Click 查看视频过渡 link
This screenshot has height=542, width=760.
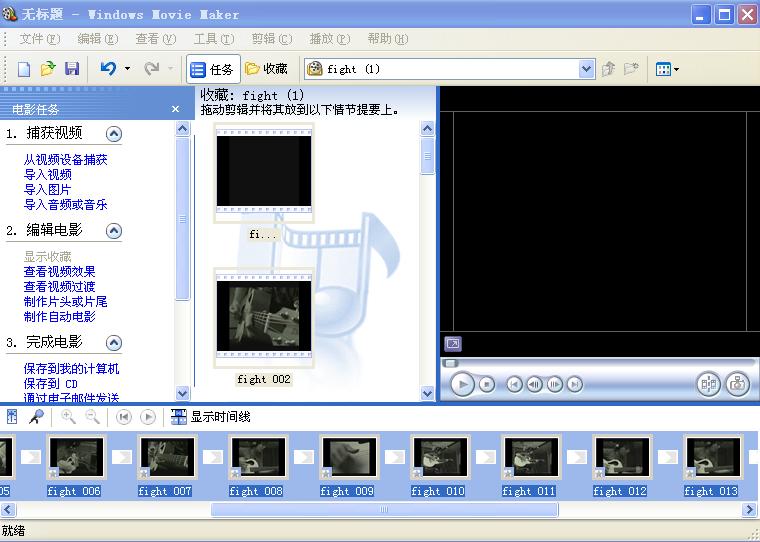60,287
